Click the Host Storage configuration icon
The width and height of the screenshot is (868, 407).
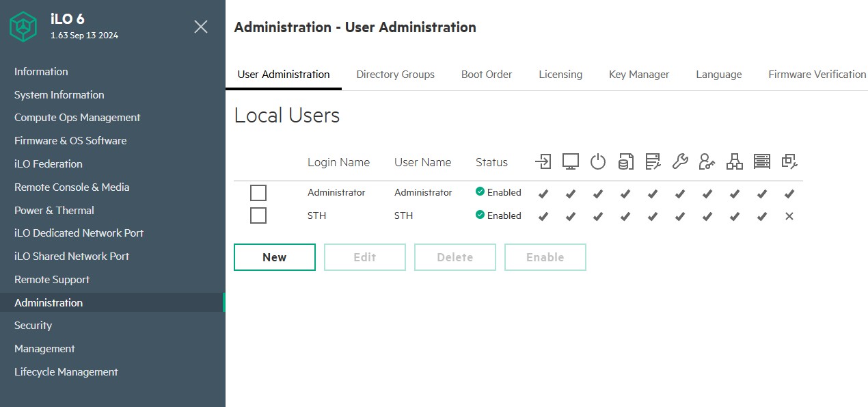[762, 161]
